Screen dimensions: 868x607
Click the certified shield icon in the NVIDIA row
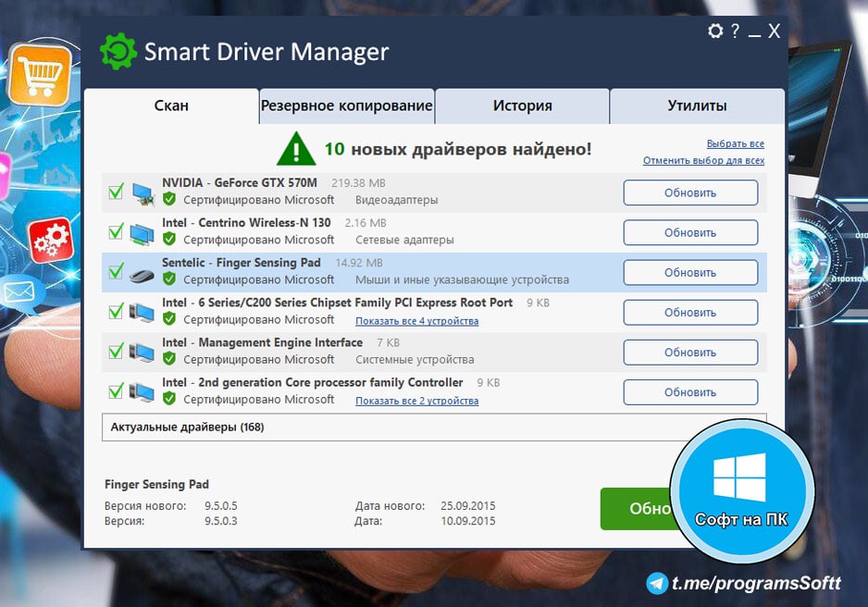click(x=169, y=199)
